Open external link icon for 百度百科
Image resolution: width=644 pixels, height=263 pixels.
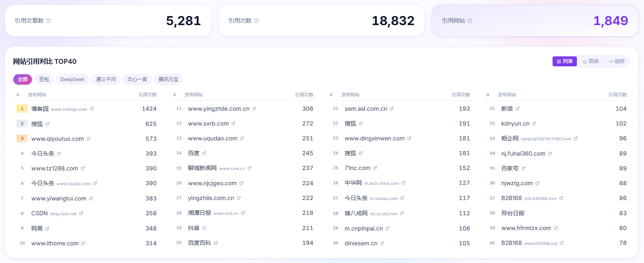(216, 243)
